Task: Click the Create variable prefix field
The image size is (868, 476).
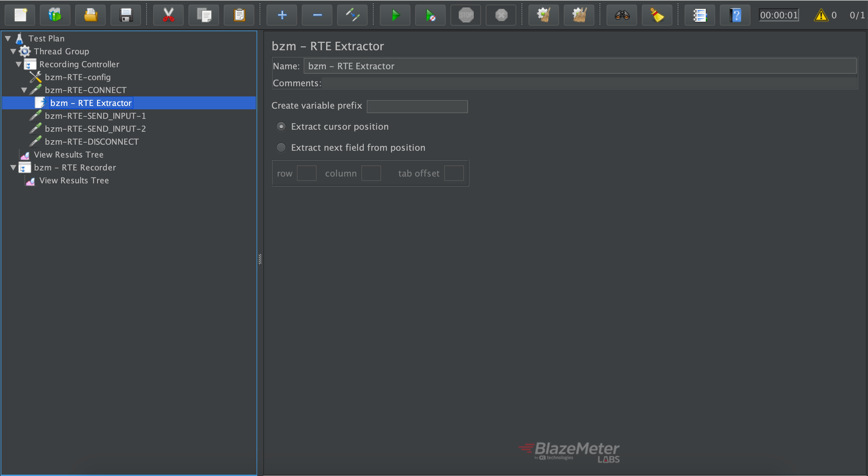Action: (x=417, y=107)
